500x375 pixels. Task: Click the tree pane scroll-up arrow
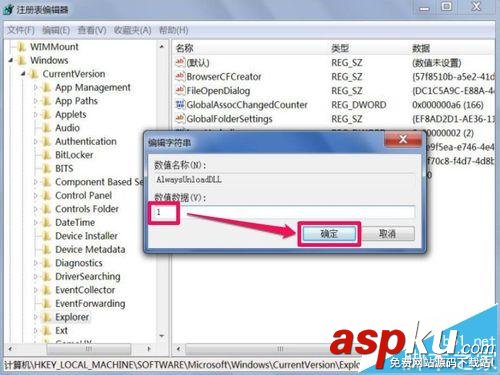point(162,47)
